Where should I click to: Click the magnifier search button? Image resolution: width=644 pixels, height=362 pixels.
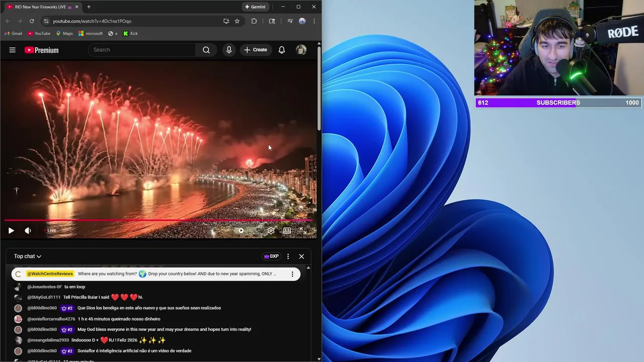point(206,50)
